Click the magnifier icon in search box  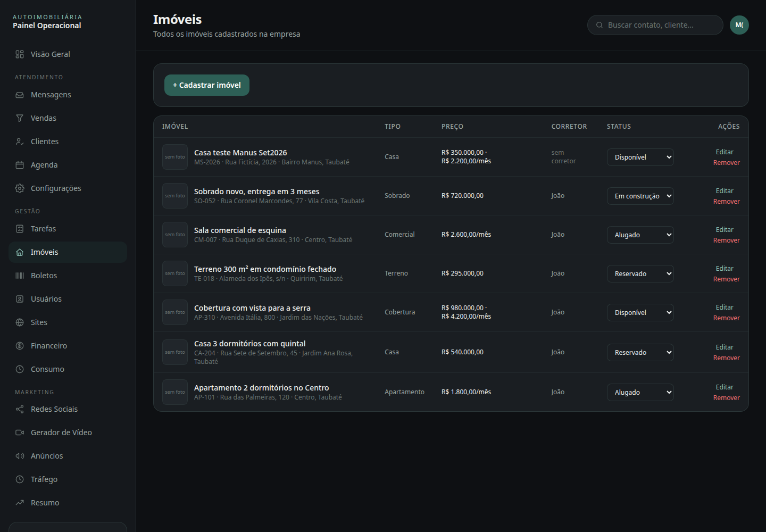click(600, 25)
